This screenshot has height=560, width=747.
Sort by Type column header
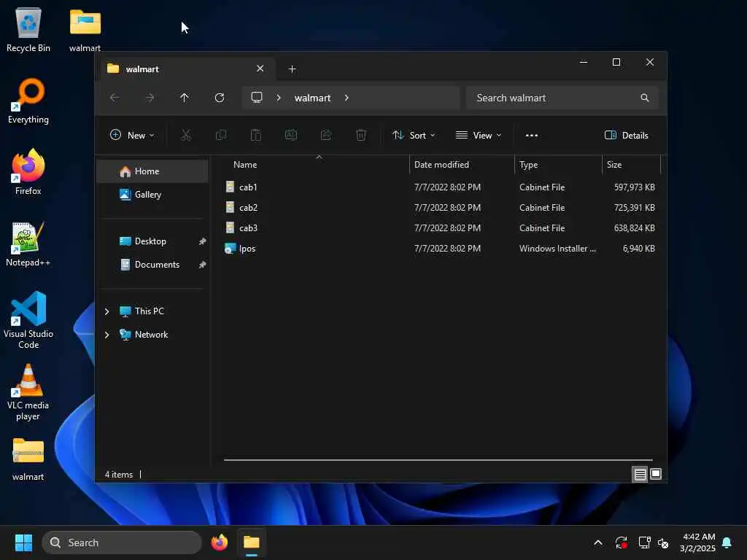click(x=558, y=165)
